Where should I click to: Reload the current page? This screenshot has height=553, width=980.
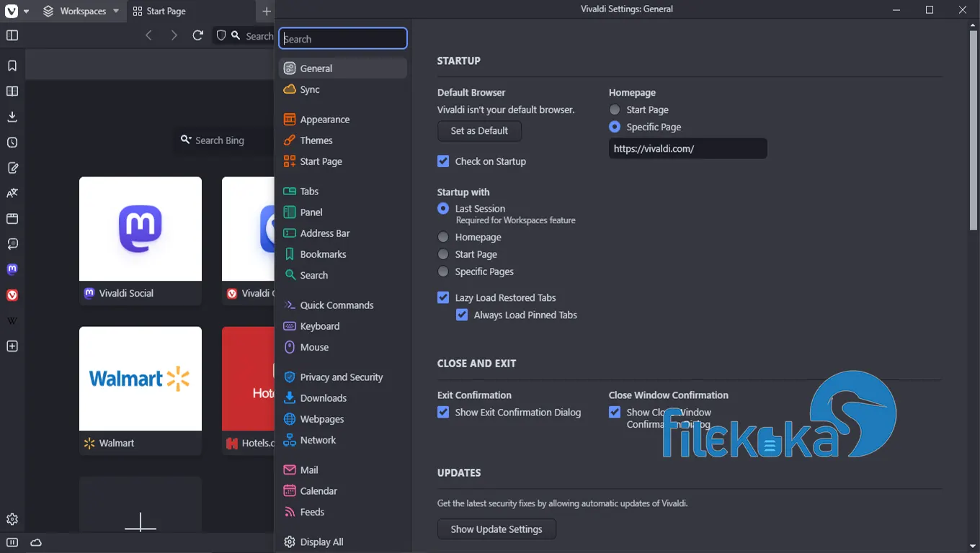pos(197,35)
